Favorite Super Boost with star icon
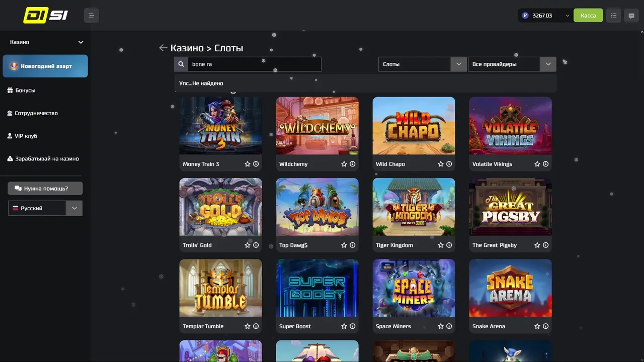This screenshot has width=644, height=362. tap(344, 326)
